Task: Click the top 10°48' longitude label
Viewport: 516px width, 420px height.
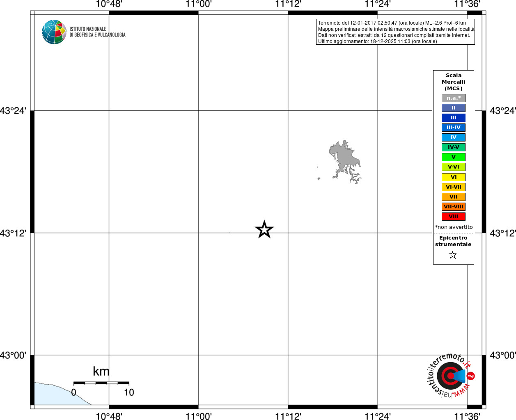Action: pos(109,5)
